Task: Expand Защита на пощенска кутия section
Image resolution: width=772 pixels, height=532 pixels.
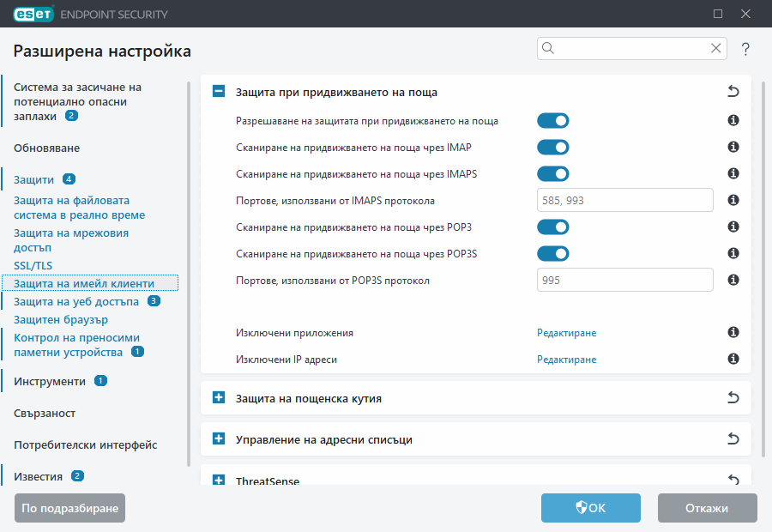Action: pyautogui.click(x=219, y=398)
